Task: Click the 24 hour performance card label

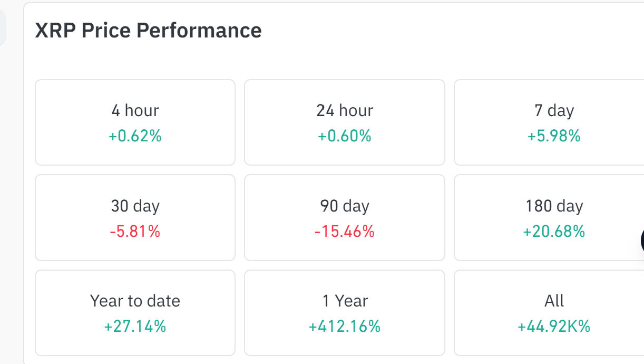Action: [345, 111]
